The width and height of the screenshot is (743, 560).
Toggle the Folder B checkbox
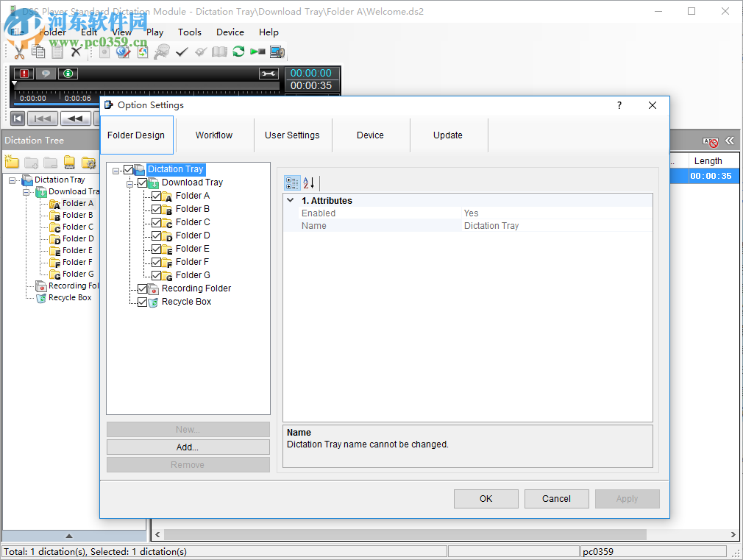tap(157, 209)
